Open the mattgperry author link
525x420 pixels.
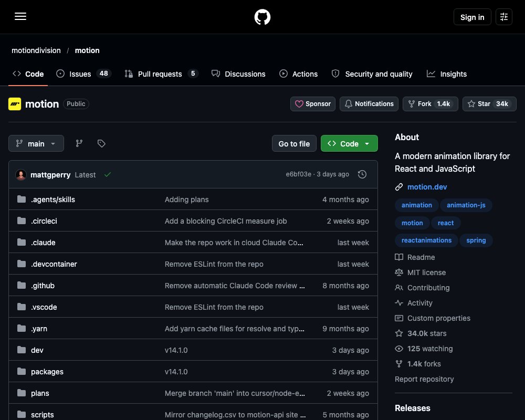coord(50,175)
